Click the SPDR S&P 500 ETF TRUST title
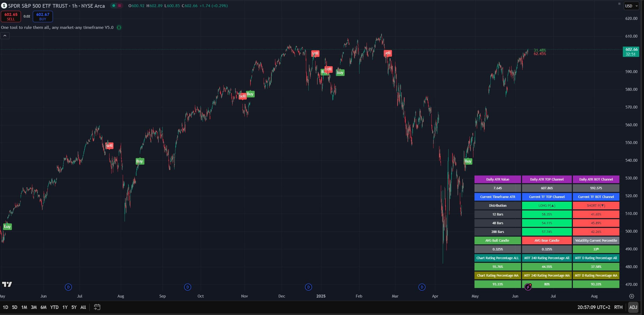Viewport: 644px width, 315px height. (39, 6)
